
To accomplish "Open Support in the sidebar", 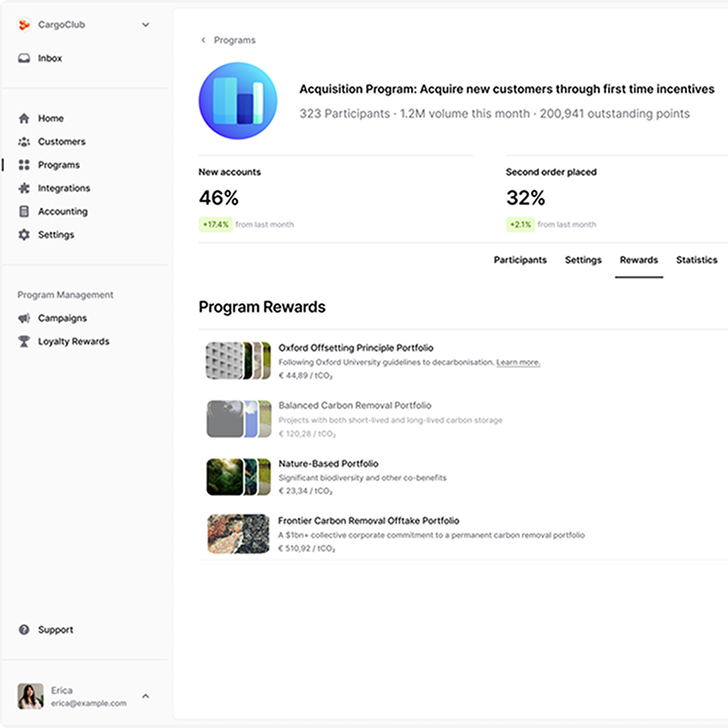I will click(x=56, y=630).
